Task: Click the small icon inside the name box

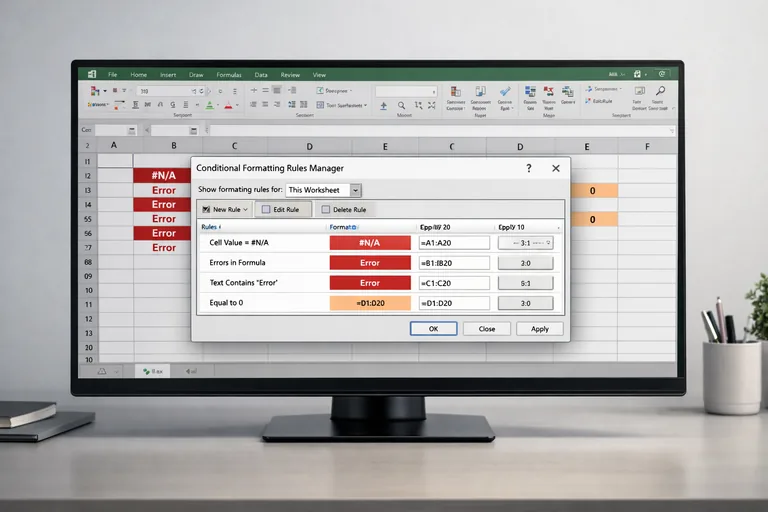Action: click(131, 130)
